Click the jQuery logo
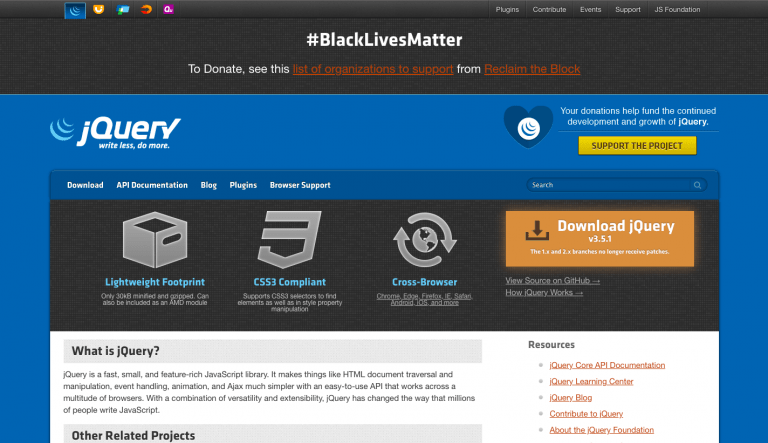The height and width of the screenshot is (443, 768). 115,132
